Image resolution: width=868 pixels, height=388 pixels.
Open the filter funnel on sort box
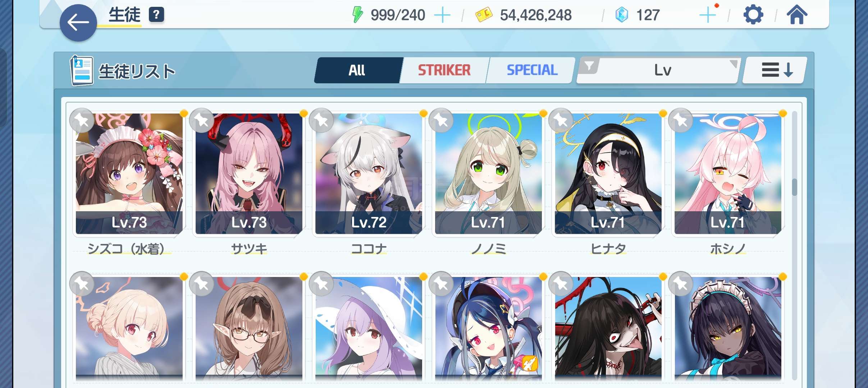click(589, 66)
